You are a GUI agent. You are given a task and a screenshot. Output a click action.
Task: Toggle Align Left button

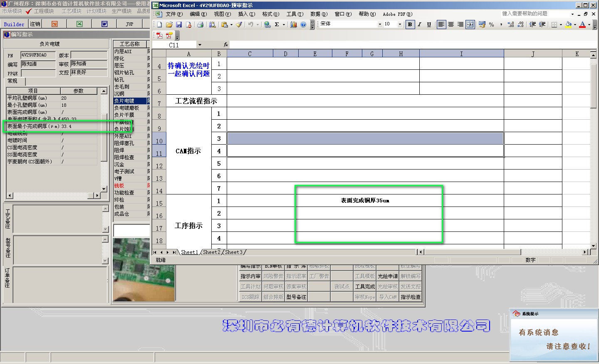[x=441, y=25]
